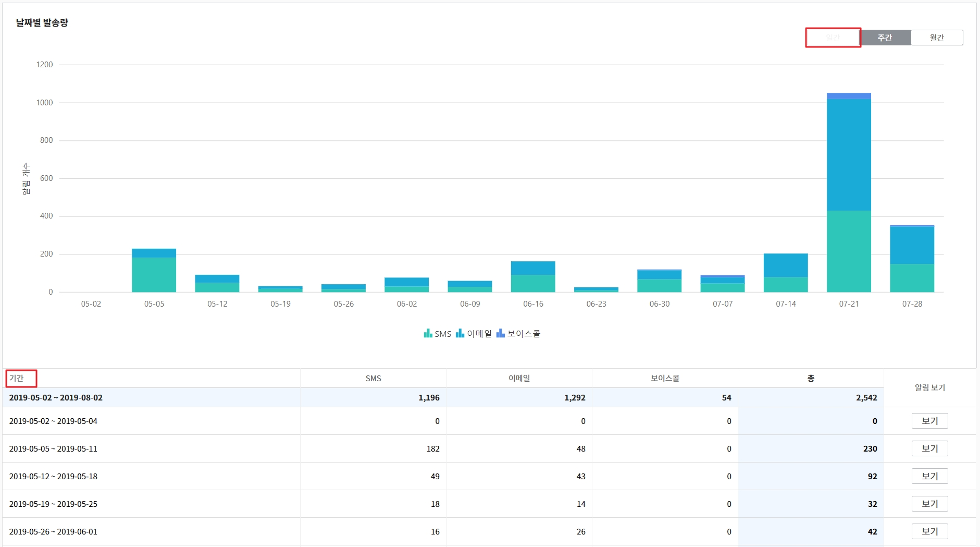
Task: Click the SMS segment of the 07-21 bar
Action: (849, 251)
